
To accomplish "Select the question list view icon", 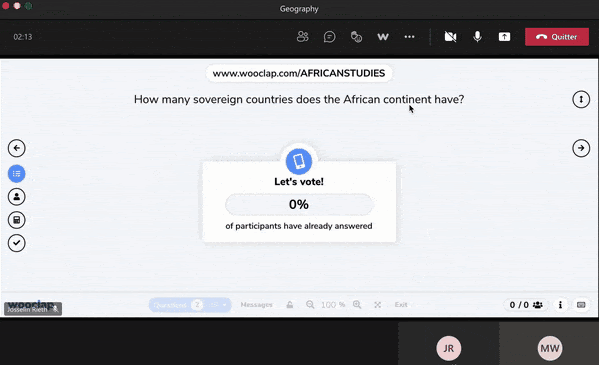I will 16,174.
